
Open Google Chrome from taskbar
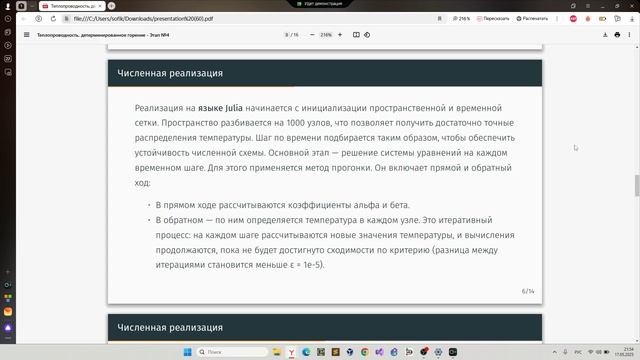[364, 352]
